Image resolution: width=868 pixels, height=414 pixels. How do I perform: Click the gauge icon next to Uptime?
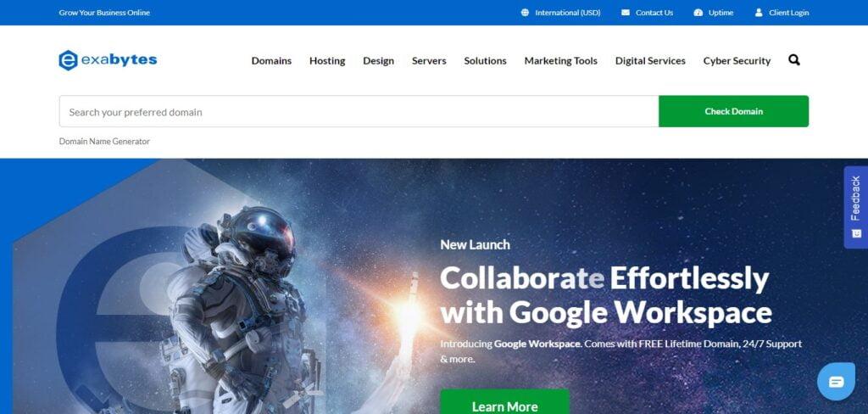coord(698,12)
